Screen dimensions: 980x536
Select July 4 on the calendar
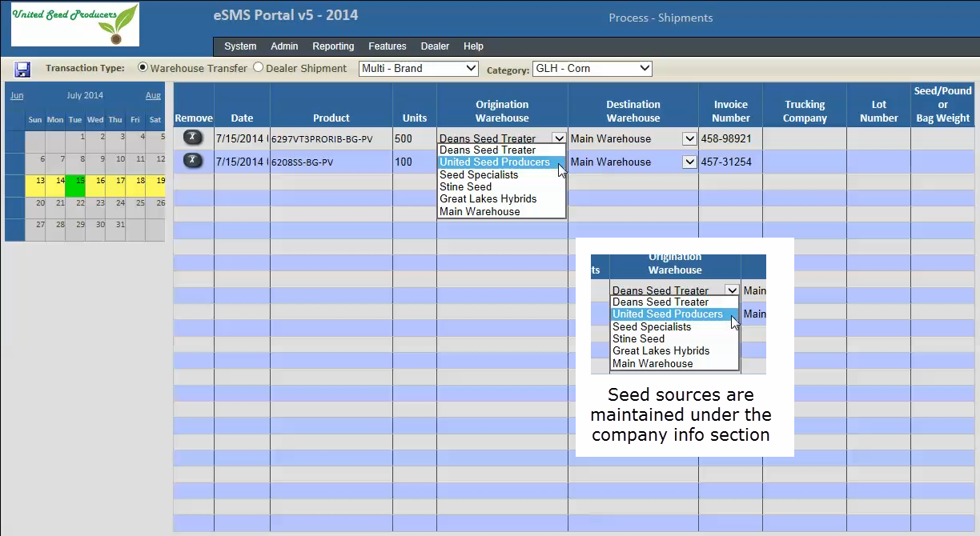point(135,141)
